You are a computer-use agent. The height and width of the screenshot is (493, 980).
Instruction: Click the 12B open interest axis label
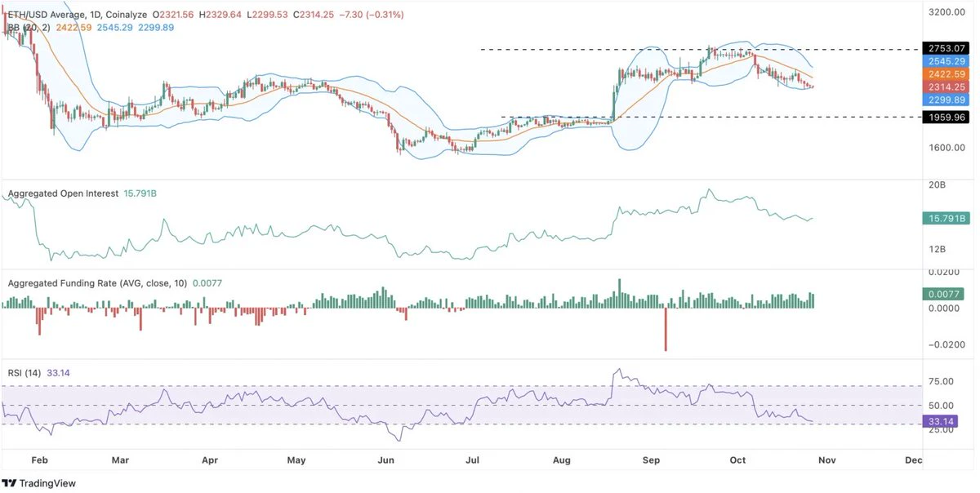click(x=938, y=249)
